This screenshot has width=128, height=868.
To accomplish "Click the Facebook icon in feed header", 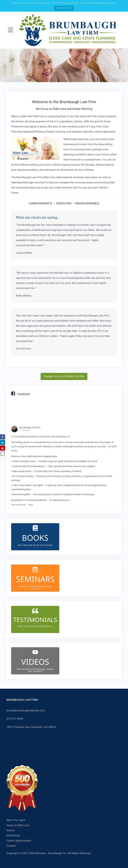I will pos(13,394).
